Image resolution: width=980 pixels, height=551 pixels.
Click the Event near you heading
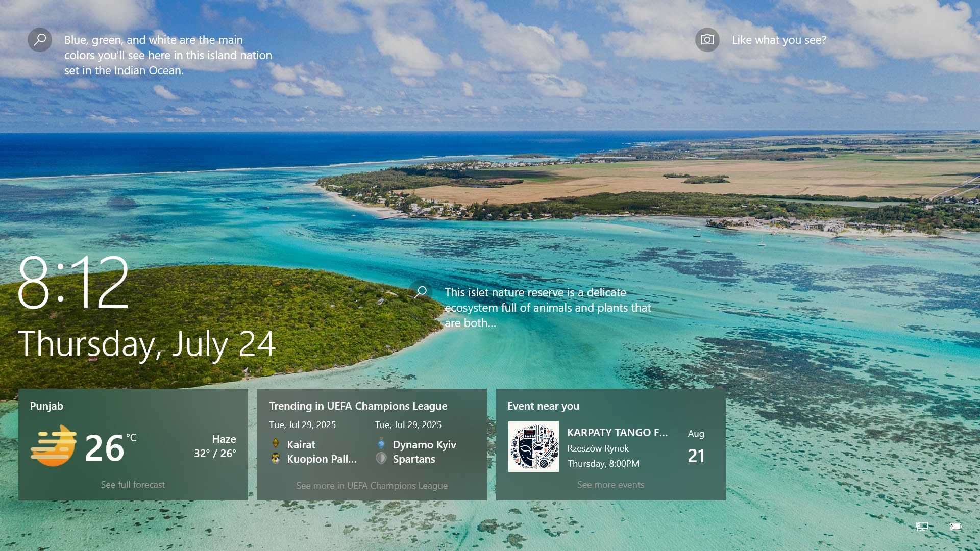click(543, 406)
